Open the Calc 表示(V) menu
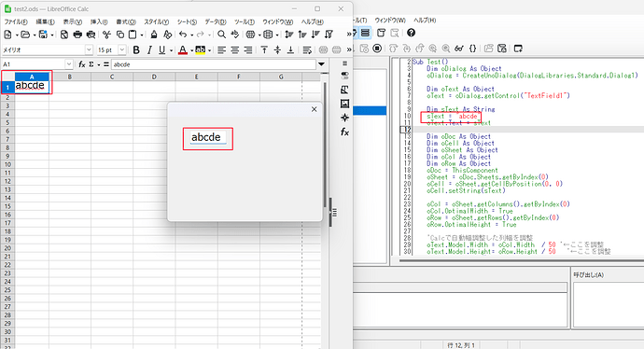 click(x=72, y=21)
